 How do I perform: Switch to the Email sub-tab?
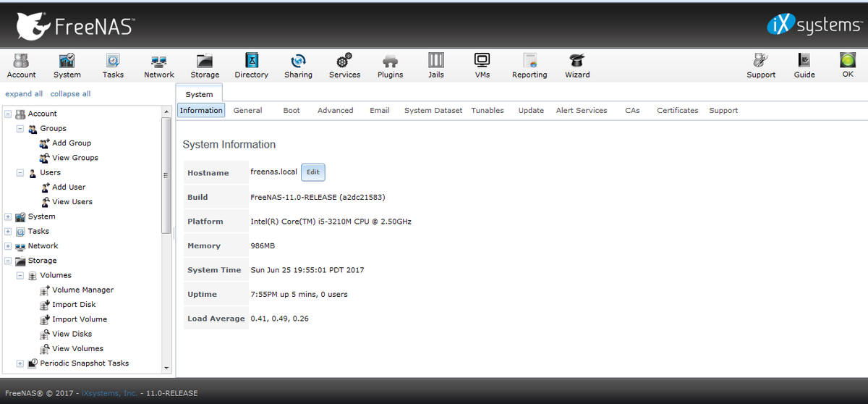point(380,110)
